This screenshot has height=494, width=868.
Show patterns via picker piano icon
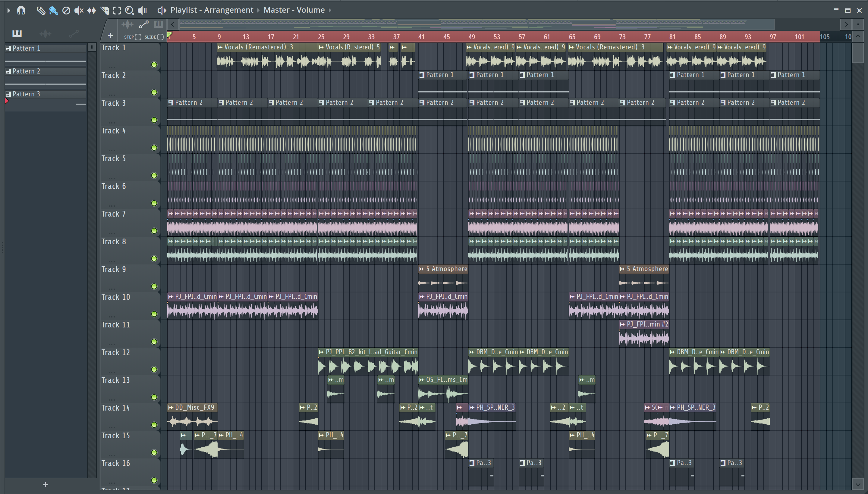click(x=17, y=33)
